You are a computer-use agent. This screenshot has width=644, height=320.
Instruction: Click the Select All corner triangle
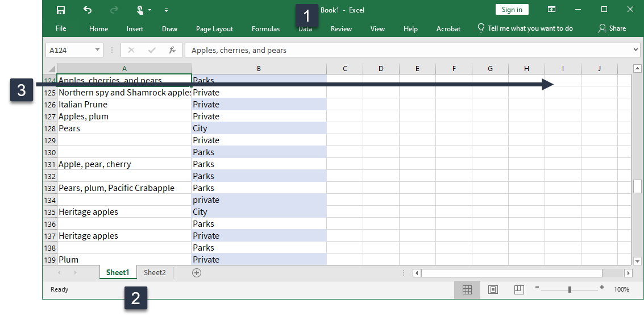pos(52,69)
